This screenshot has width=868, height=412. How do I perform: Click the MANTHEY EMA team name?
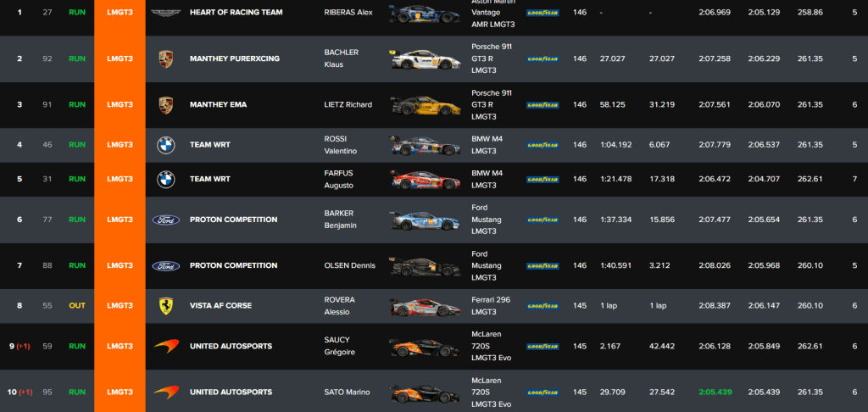[x=218, y=104]
